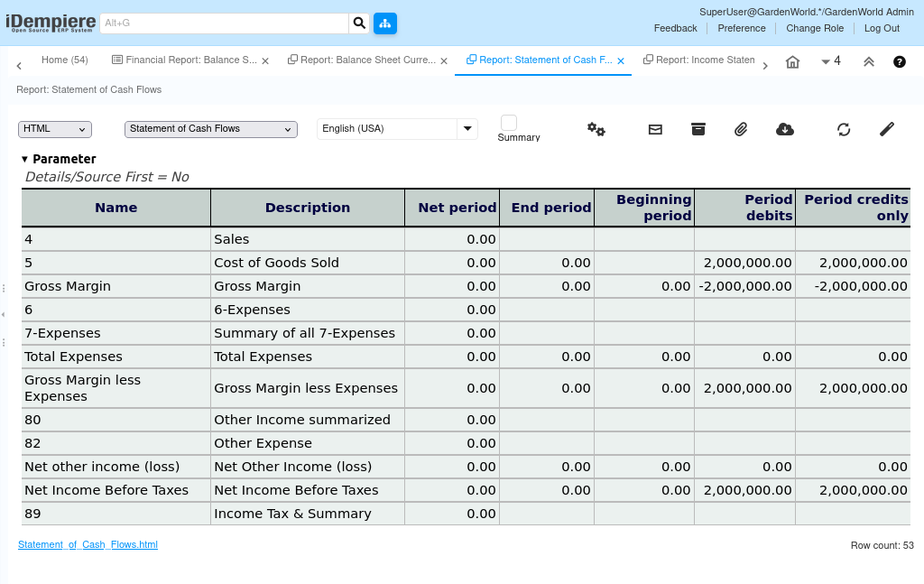Click the attachment paperclip icon
Screen dimensions: 924x584
741,129
